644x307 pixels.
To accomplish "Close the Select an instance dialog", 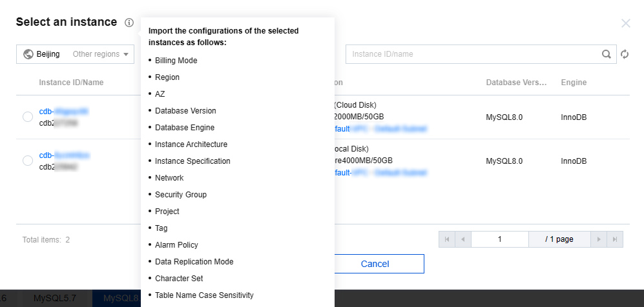I will (x=625, y=23).
